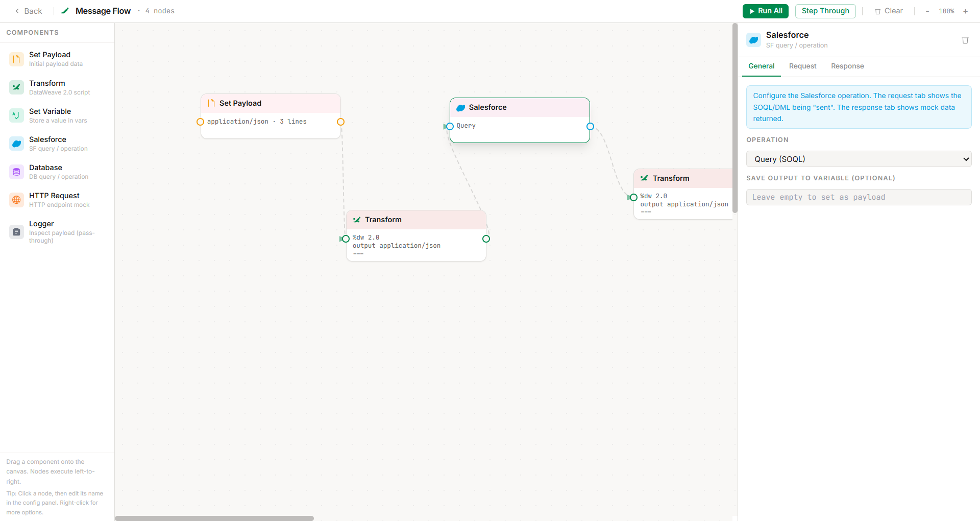Click the Salesforce node output port
This screenshot has width=980, height=521.
coord(590,126)
